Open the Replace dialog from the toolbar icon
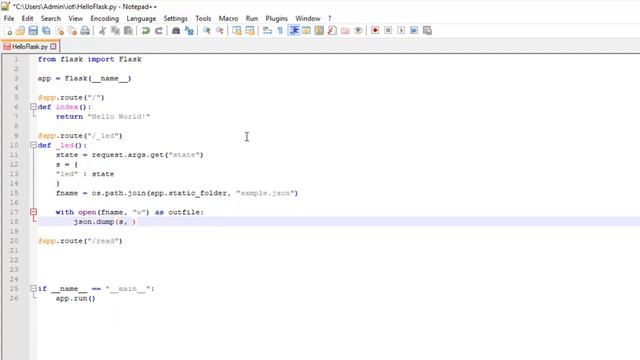This screenshot has height=360, width=640. pos(189,31)
